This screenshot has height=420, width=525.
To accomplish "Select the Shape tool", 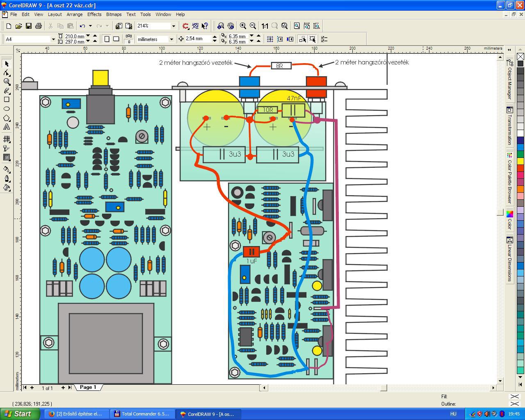I will (x=7, y=73).
